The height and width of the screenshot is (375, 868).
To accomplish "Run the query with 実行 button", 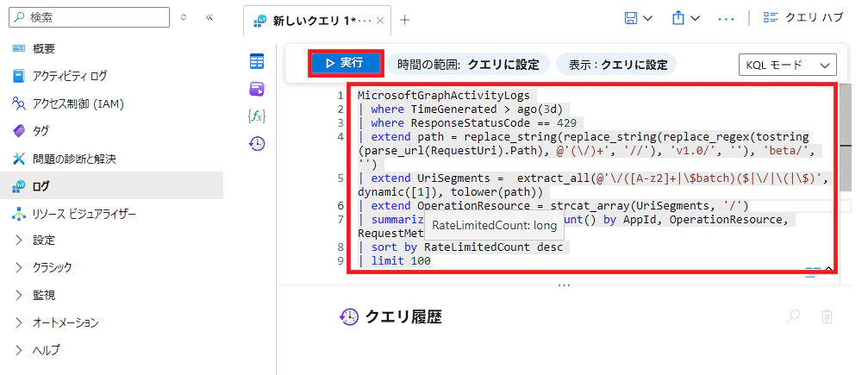I will tap(346, 64).
